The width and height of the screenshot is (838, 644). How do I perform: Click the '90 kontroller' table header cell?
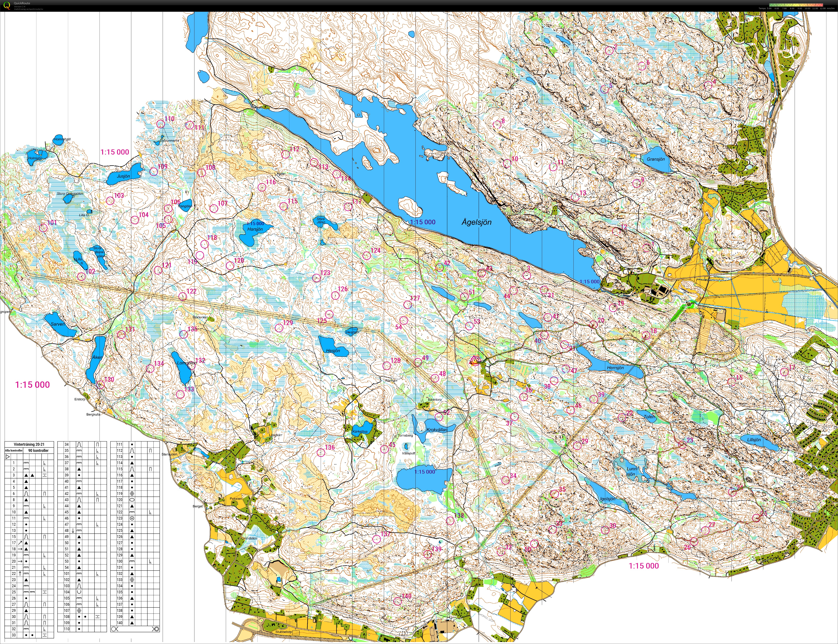tap(38, 450)
